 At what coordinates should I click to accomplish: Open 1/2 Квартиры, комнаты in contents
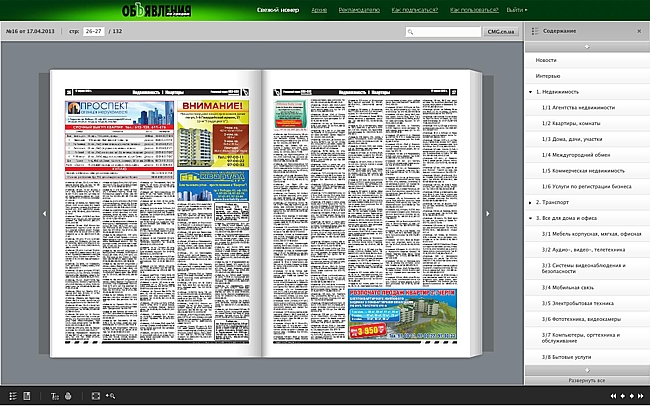pos(575,122)
